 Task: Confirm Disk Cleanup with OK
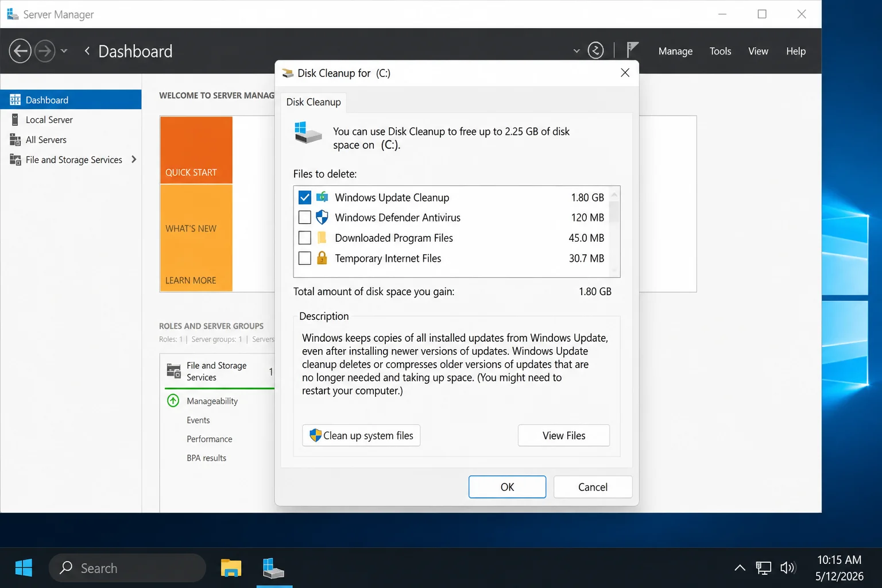(x=507, y=487)
